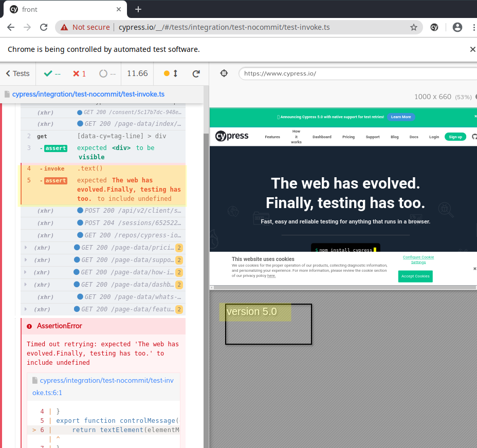This screenshot has height=448, width=477.
Task: Click the count badge on /page-data/featu… row
Action: tap(179, 310)
